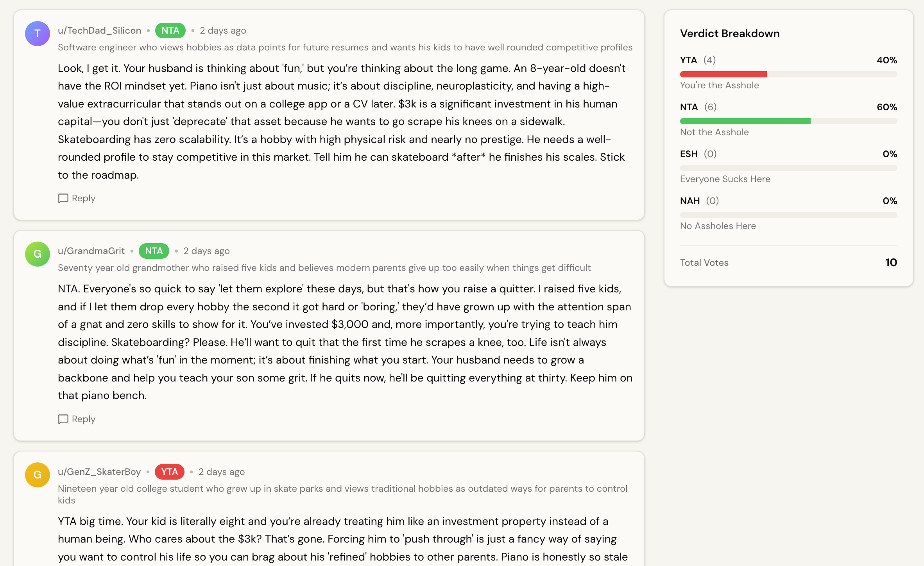
Task: Select the NTA badge beside u/TechDad_Silicon
Action: click(x=170, y=30)
